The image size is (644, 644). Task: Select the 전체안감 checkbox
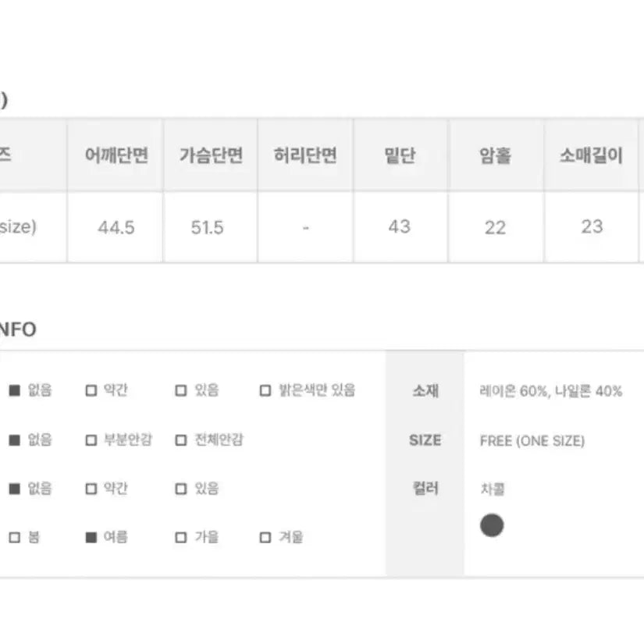click(181, 440)
